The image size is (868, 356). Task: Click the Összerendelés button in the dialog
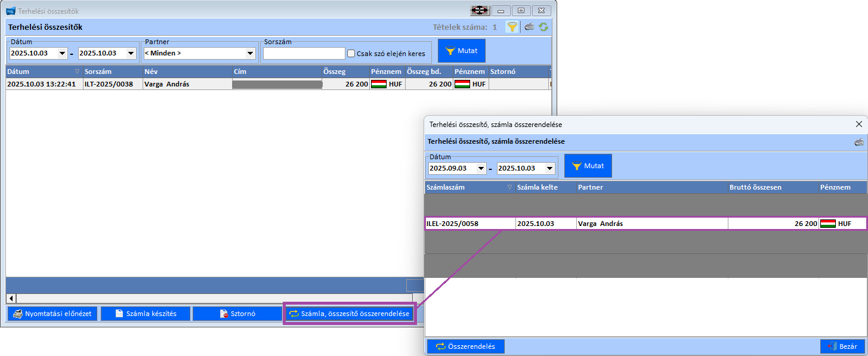[465, 346]
